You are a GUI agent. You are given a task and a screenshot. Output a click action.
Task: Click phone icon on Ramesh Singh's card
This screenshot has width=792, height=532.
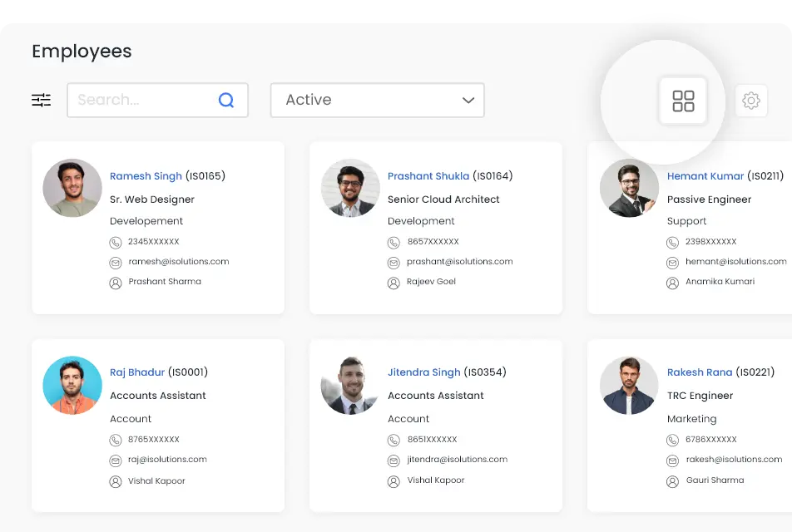pyautogui.click(x=116, y=242)
